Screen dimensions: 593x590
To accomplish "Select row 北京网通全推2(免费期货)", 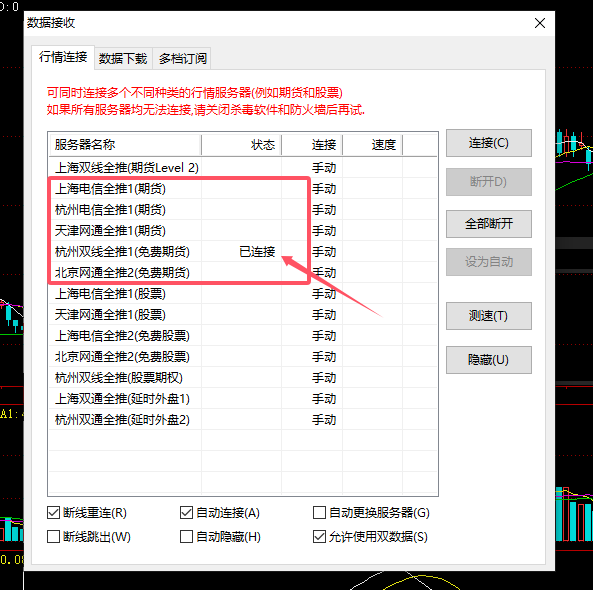I will click(x=243, y=272).
